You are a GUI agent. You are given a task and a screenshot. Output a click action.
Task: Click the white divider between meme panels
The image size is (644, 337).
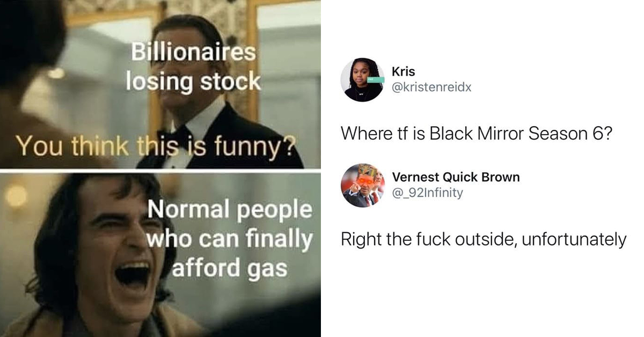[x=160, y=171]
